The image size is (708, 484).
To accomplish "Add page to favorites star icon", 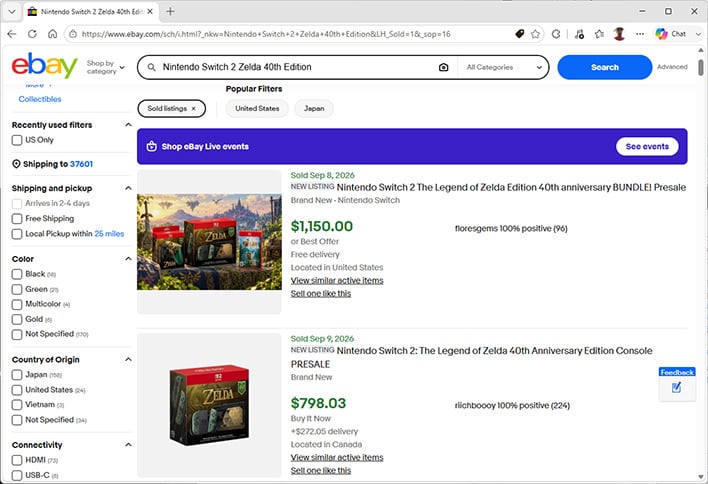I will pos(536,34).
